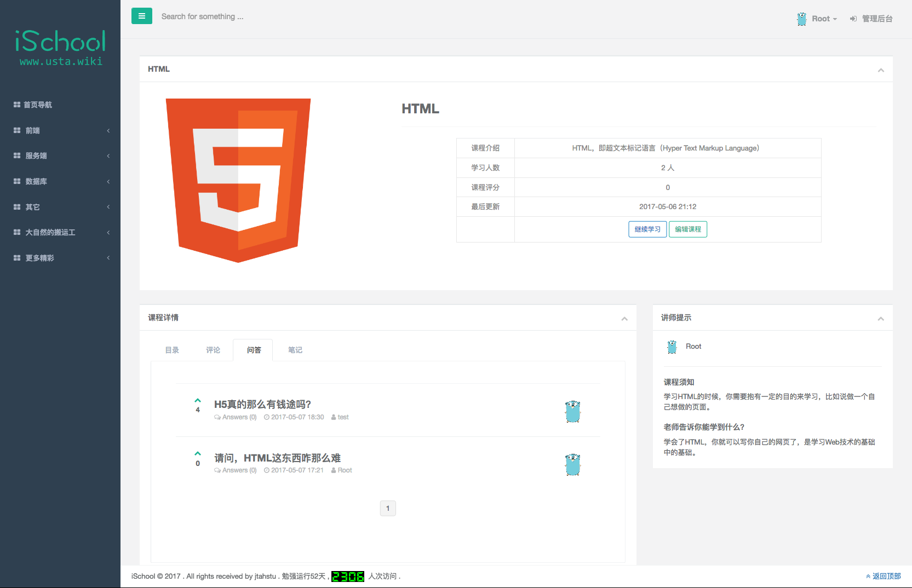
Task: Click the 课程须知 heading
Action: click(679, 382)
